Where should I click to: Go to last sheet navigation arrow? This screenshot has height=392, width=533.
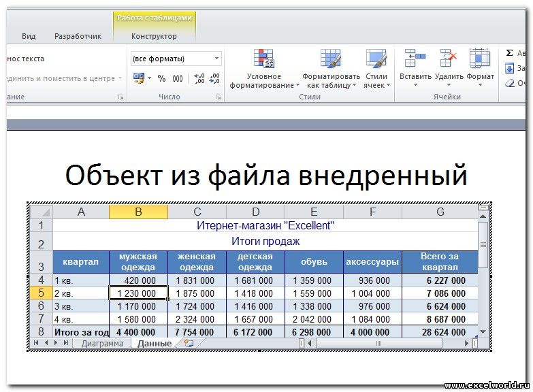(66, 343)
